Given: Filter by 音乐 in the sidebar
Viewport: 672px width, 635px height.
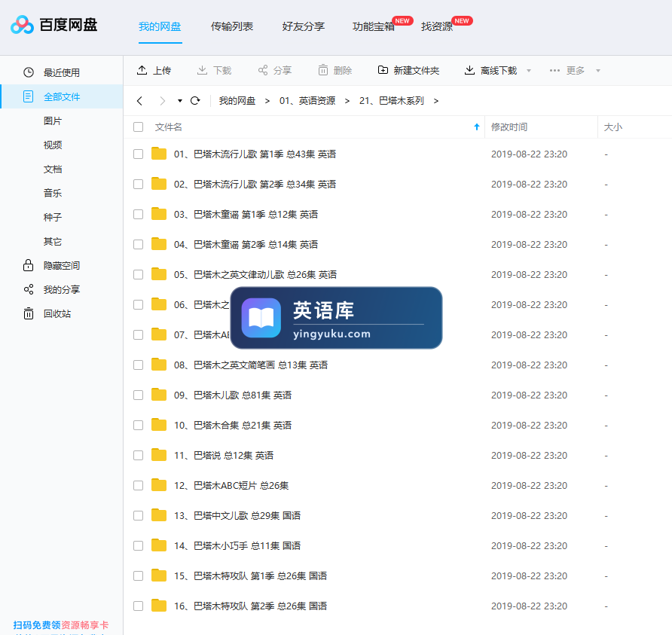Looking at the screenshot, I should click(x=53, y=193).
